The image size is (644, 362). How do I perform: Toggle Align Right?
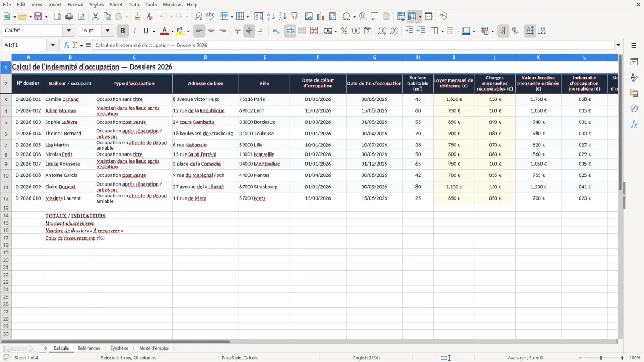click(x=223, y=31)
